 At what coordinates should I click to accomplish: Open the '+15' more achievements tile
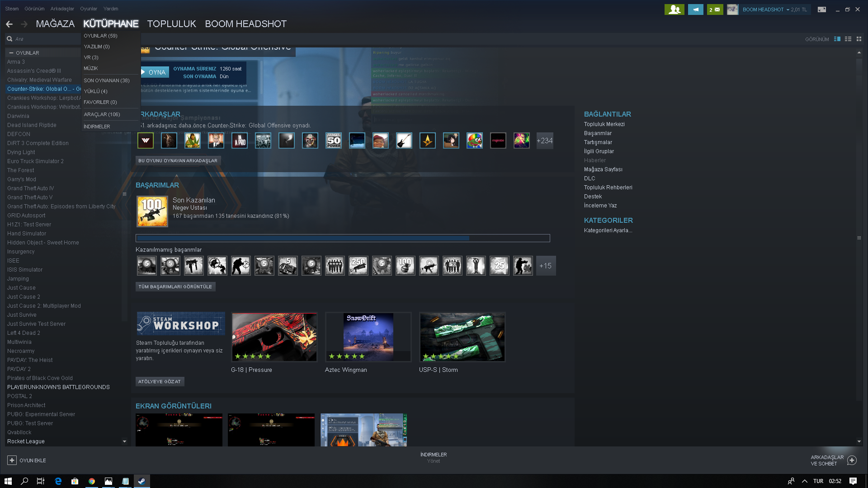coord(546,266)
